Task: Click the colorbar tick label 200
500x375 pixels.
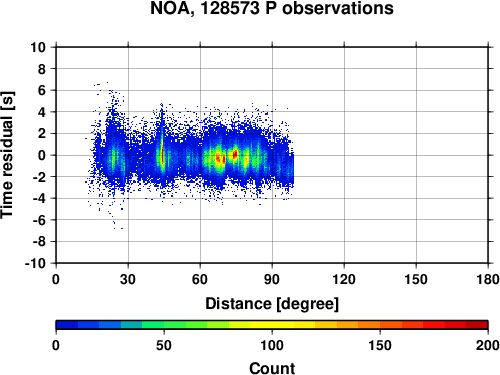Action: 488,345
